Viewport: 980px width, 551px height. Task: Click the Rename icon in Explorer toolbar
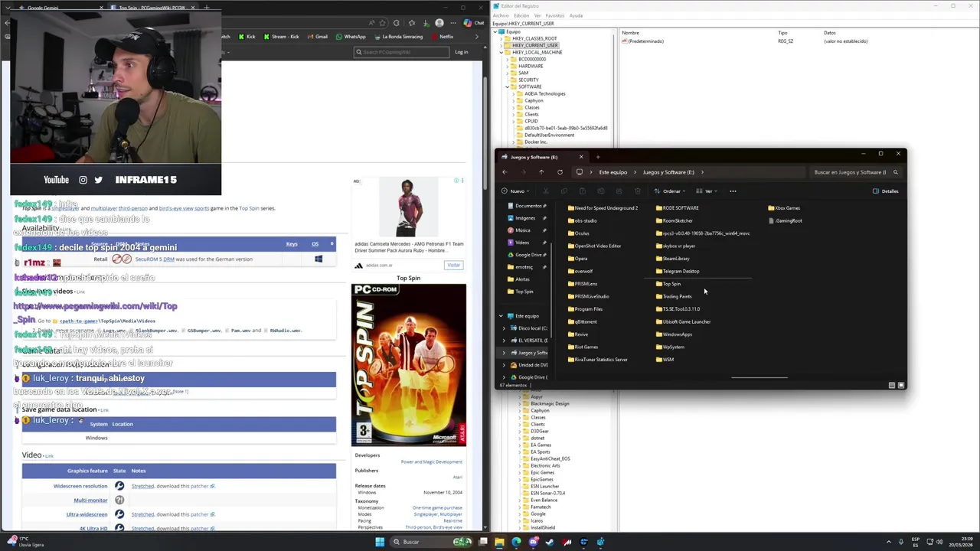tap(601, 191)
